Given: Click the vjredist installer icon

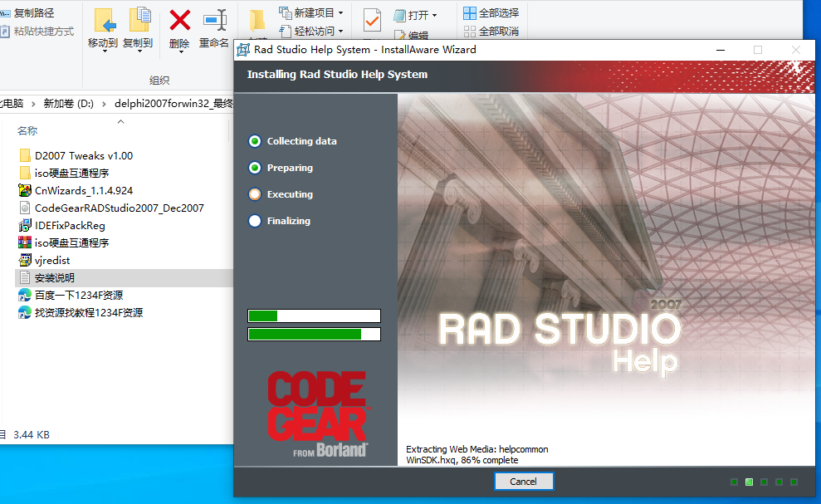Looking at the screenshot, I should coord(25,261).
